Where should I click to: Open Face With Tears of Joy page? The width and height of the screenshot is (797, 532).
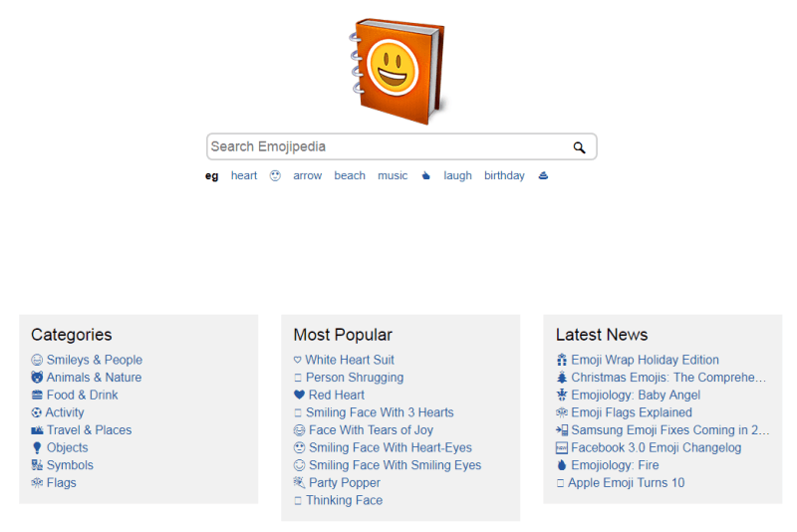click(371, 430)
